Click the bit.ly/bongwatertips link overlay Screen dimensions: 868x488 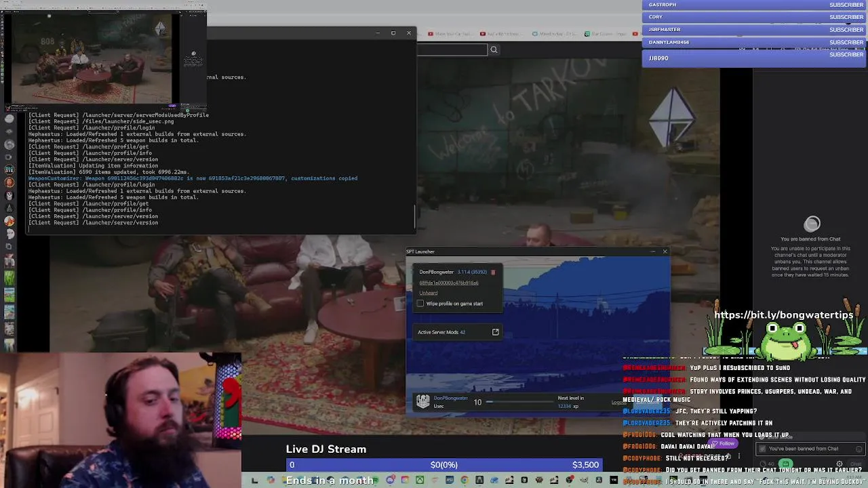pyautogui.click(x=783, y=315)
